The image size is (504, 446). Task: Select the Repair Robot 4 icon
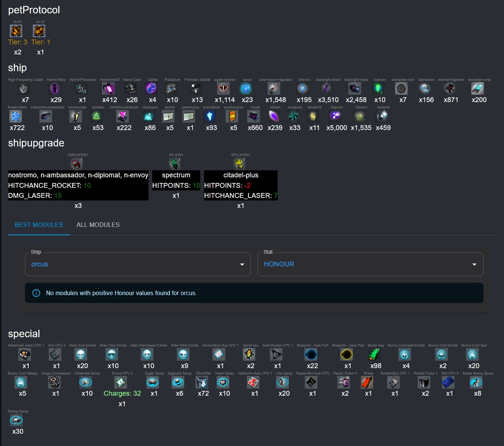click(344, 382)
